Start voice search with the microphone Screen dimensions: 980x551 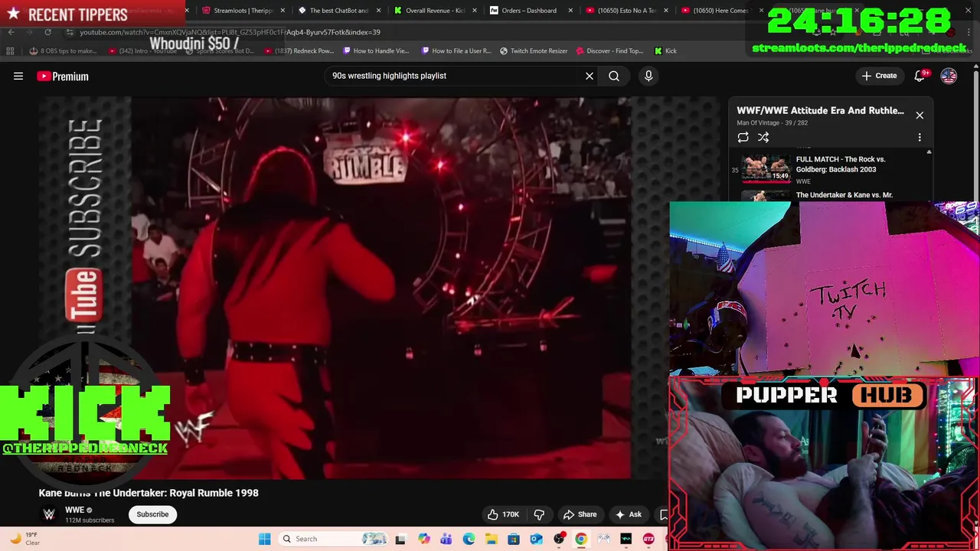point(648,76)
